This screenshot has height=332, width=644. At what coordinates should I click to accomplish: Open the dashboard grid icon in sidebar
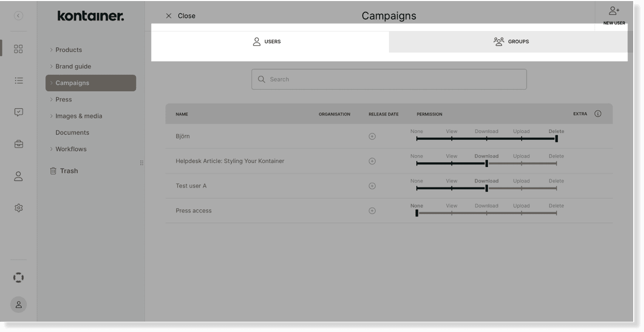tap(19, 49)
